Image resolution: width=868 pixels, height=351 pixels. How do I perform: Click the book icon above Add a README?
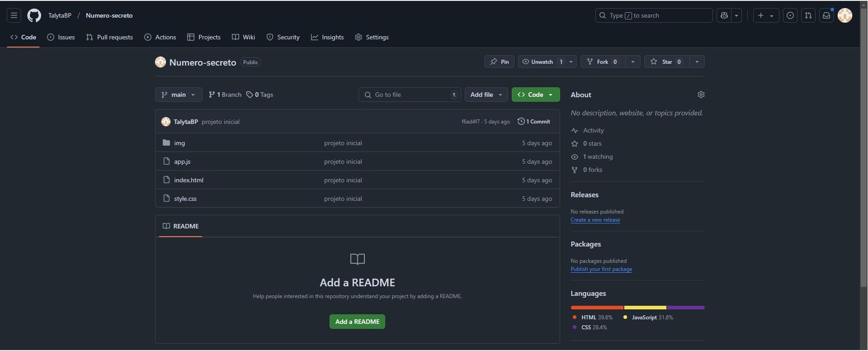click(x=358, y=259)
